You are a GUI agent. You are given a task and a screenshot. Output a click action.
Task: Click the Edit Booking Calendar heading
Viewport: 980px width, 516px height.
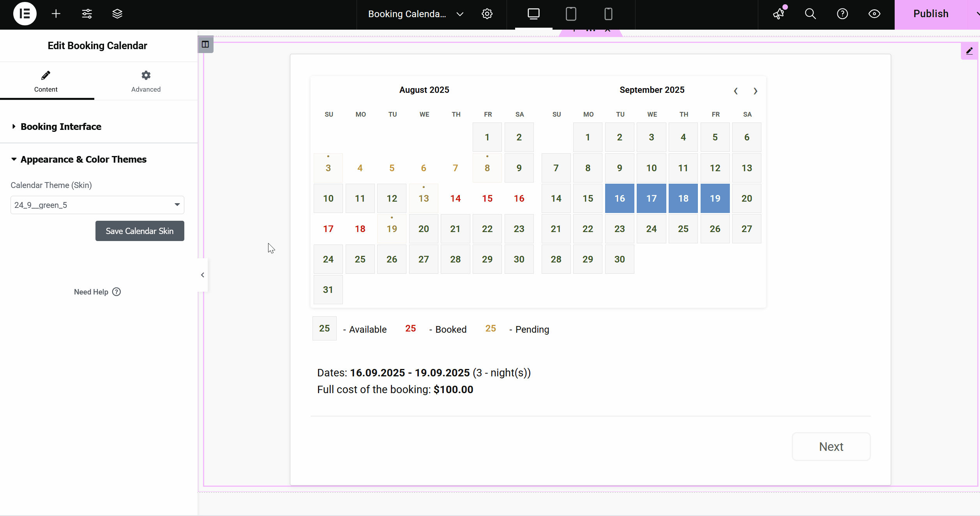(x=97, y=46)
